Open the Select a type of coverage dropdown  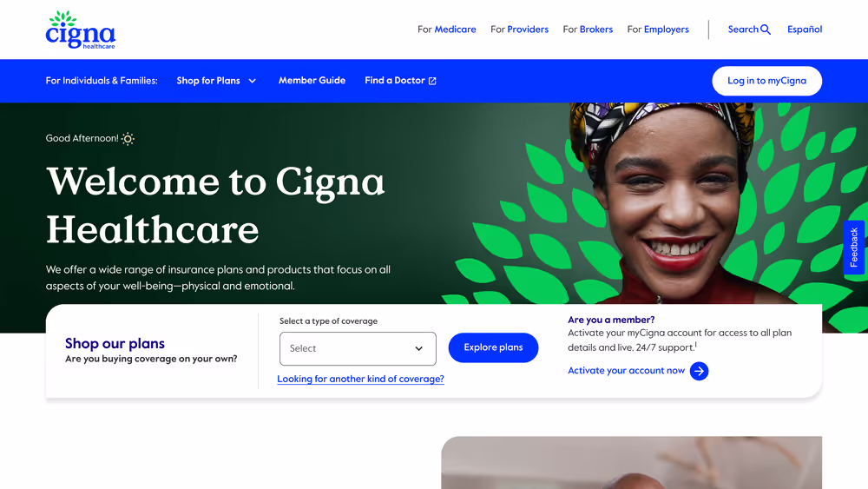[358, 349]
